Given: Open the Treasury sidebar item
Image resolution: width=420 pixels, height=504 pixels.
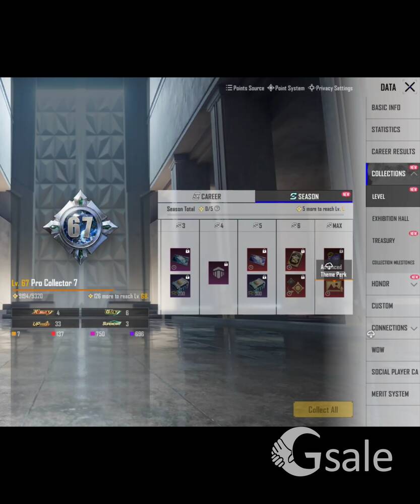Looking at the screenshot, I should (384, 240).
